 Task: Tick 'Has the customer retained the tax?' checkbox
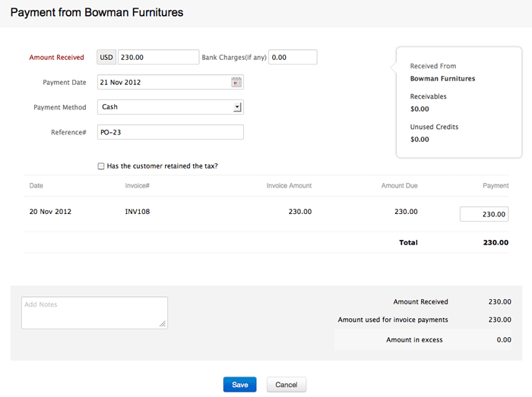click(101, 166)
